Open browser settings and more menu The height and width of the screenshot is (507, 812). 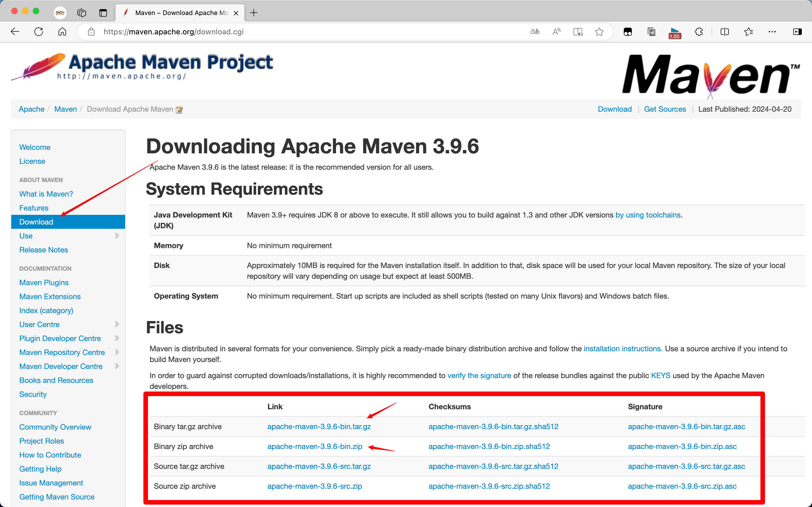pyautogui.click(x=772, y=31)
